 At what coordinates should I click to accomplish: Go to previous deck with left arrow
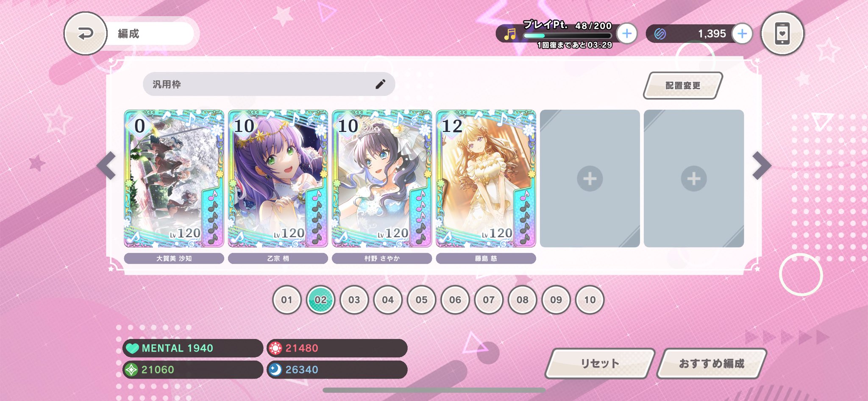[106, 165]
